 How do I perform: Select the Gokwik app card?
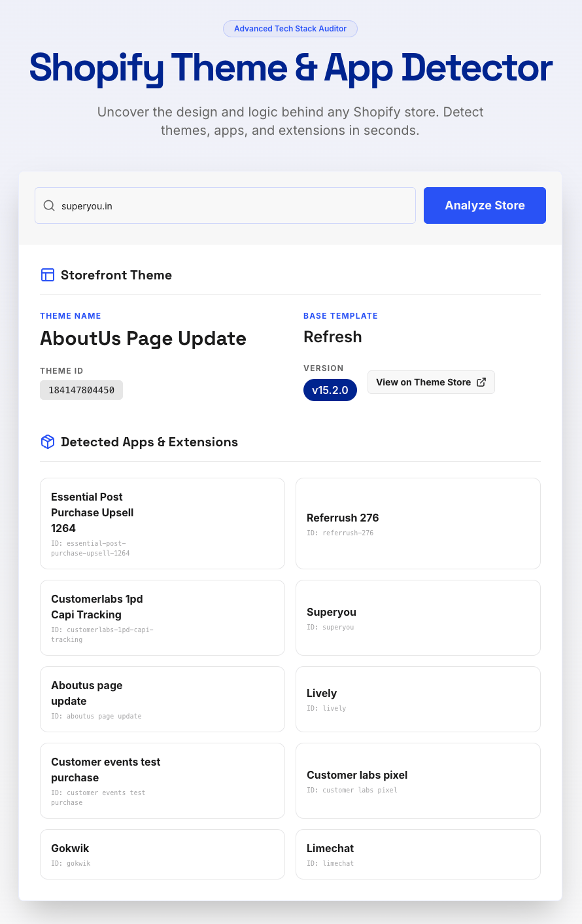tap(162, 854)
